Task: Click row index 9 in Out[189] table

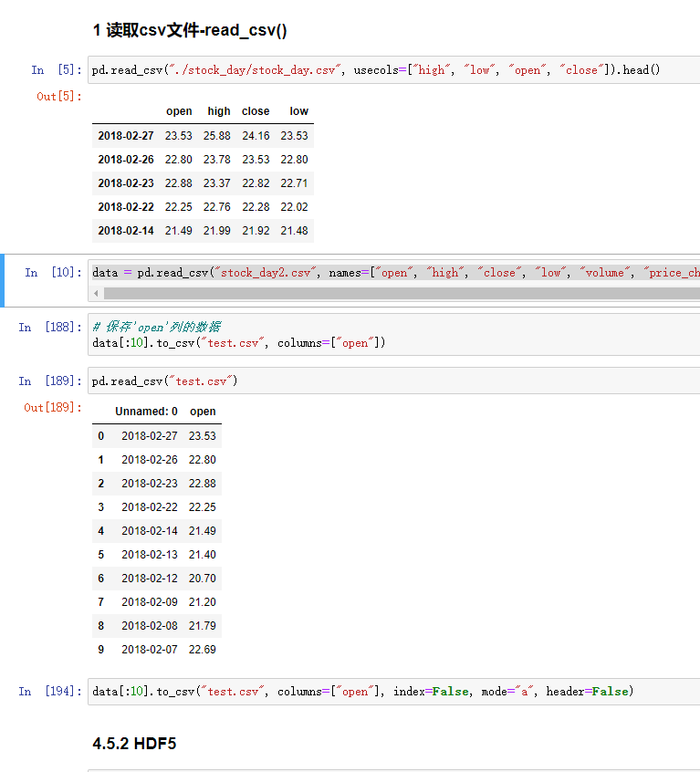Action: click(x=101, y=650)
